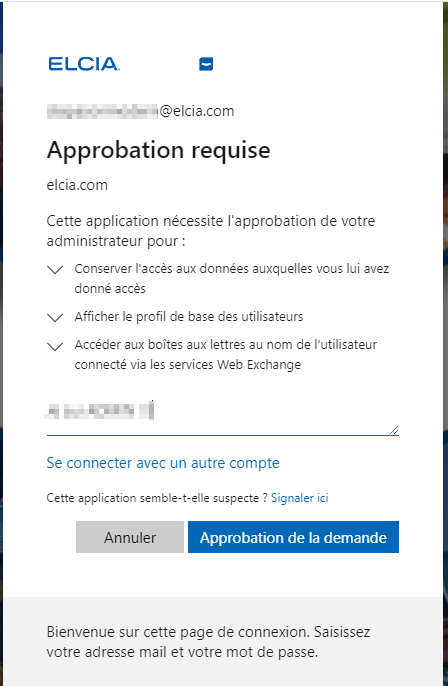
Task: Click the 'Approbation requise' heading
Action: [158, 150]
